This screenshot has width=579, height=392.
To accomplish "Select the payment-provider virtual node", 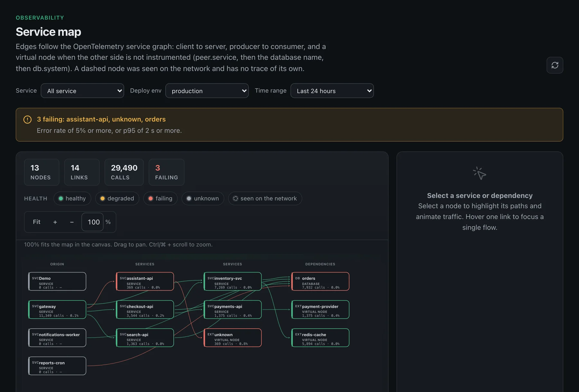I will pos(320,310).
